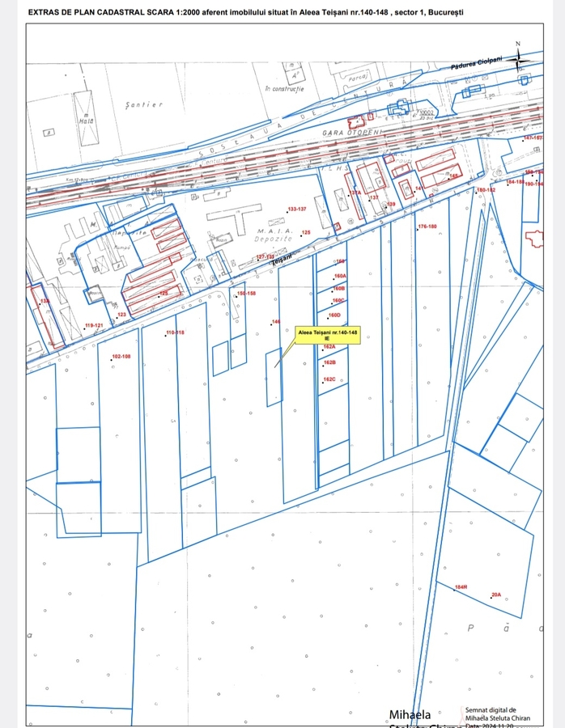Click parcel number '160C'

pos(338,300)
